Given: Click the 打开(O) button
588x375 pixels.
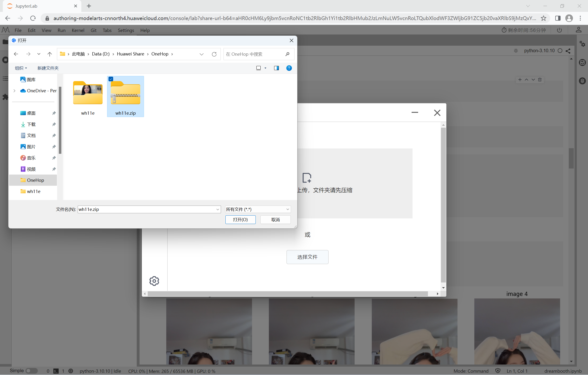Looking at the screenshot, I should tap(240, 220).
